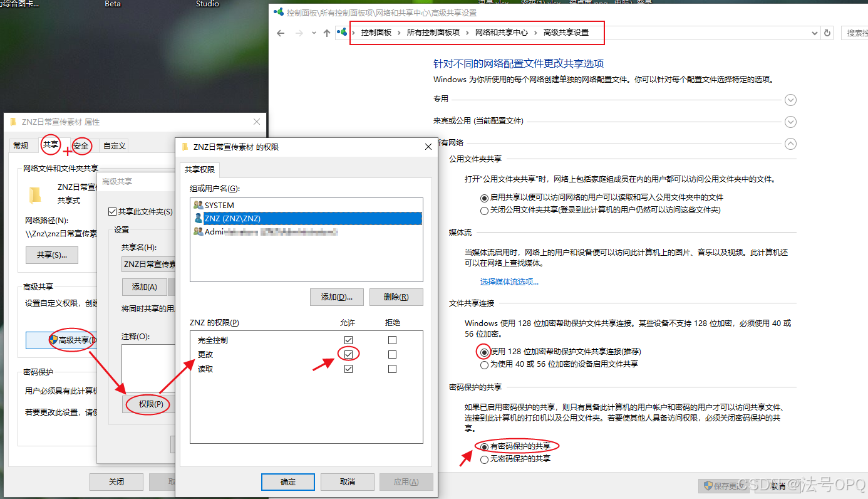Click the 共享权限 tab
The width and height of the screenshot is (868, 499).
pos(200,170)
